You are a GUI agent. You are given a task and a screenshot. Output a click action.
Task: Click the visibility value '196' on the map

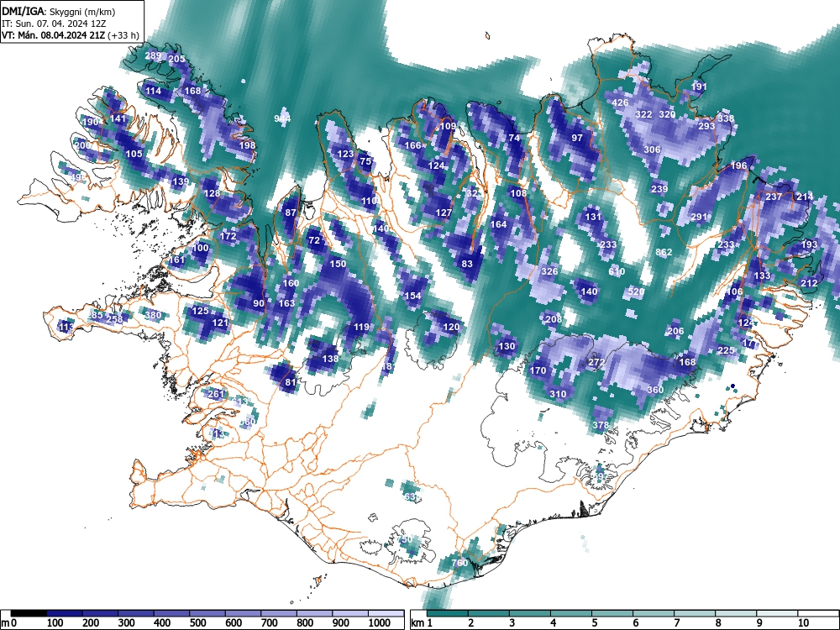(x=738, y=165)
